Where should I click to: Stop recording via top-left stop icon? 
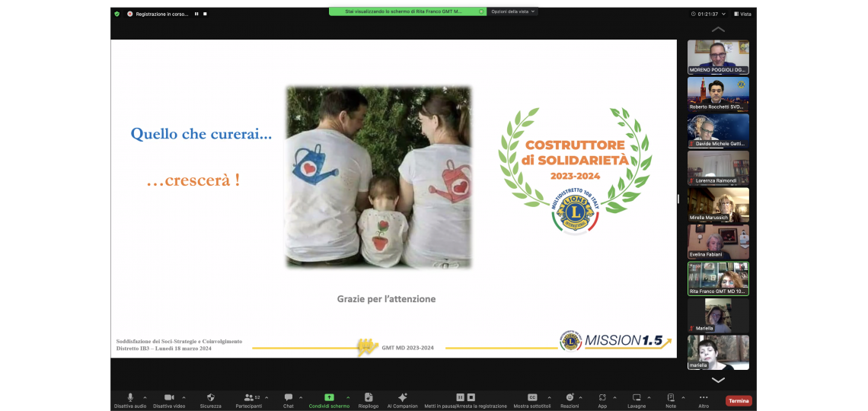(205, 14)
